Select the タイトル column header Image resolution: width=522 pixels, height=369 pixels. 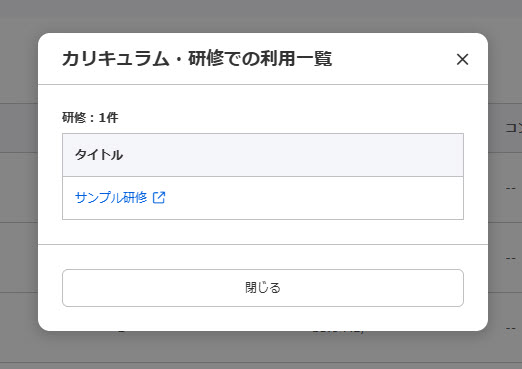tap(99, 155)
